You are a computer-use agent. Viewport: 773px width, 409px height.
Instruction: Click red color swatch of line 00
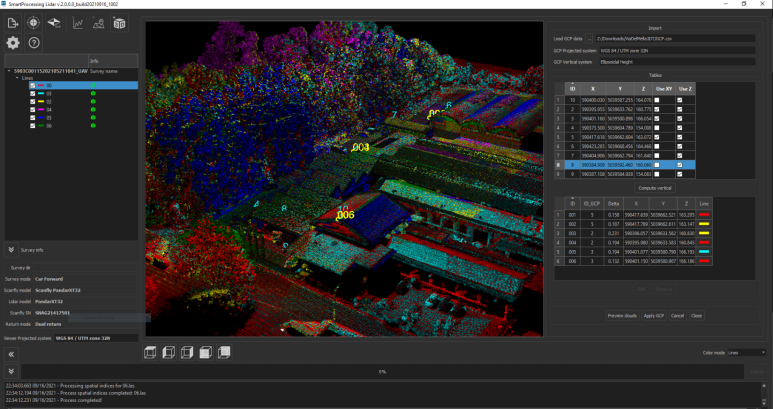pos(41,85)
